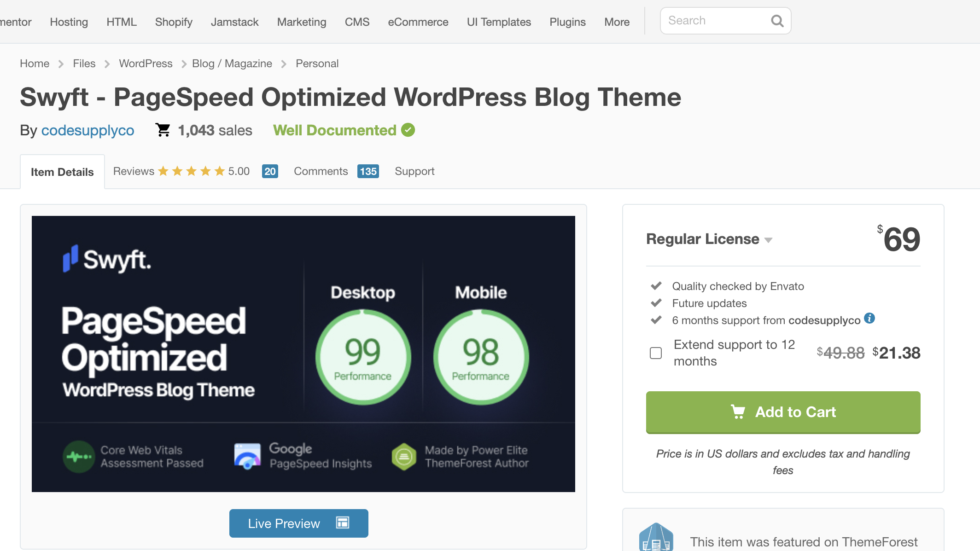The width and height of the screenshot is (980, 551).
Task: Click the Swyft logo in the preview image
Action: pos(107,259)
